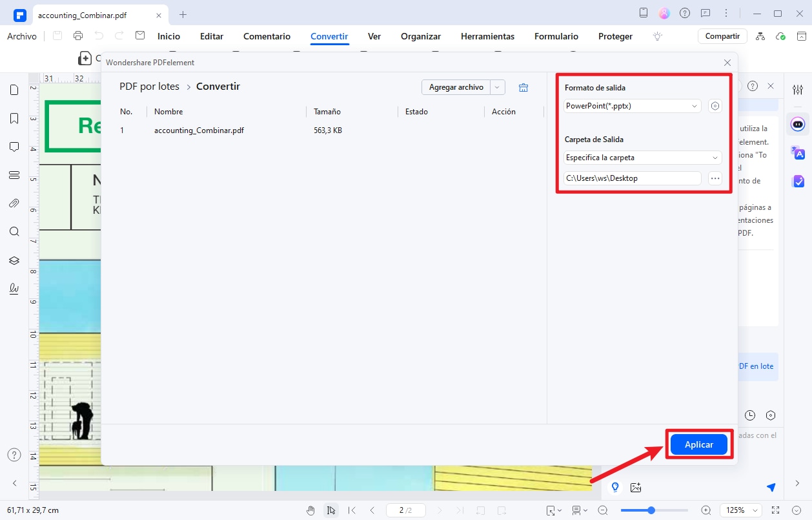Click Agregar archivo button
812x520 pixels.
456,87
